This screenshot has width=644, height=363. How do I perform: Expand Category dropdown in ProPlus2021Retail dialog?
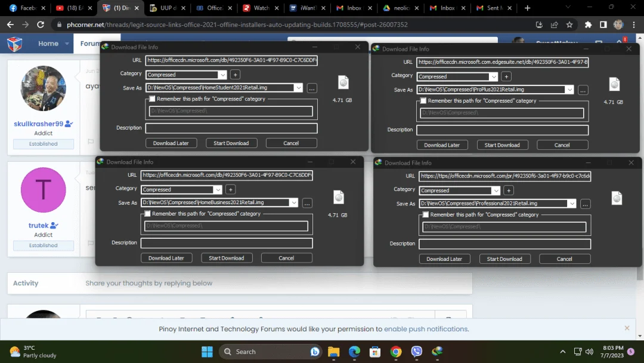(x=493, y=77)
